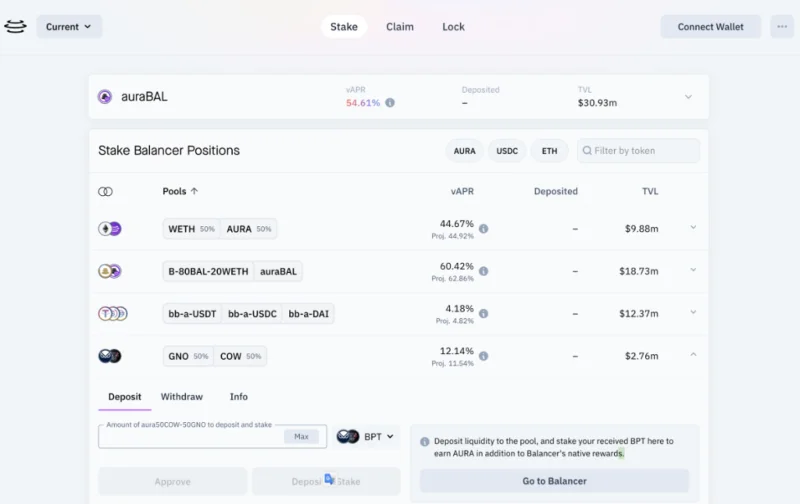Click the $2.76m TVL value
The width and height of the screenshot is (800, 504).
coord(641,356)
